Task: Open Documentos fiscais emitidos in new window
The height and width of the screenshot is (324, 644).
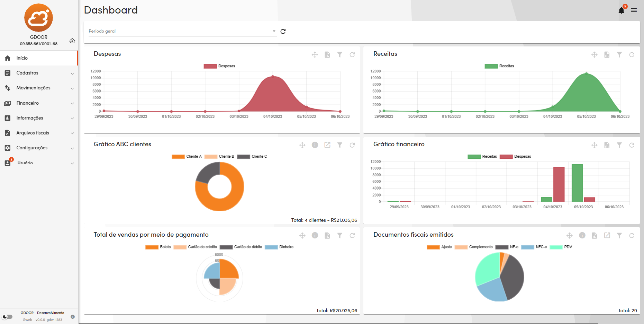Action: point(607,235)
